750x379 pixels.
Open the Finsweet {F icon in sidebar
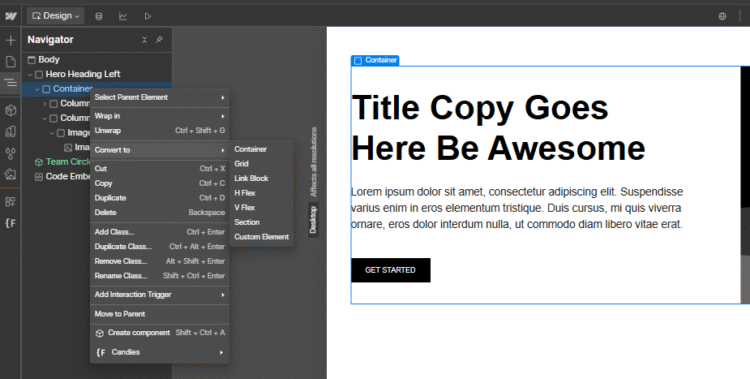(11, 223)
